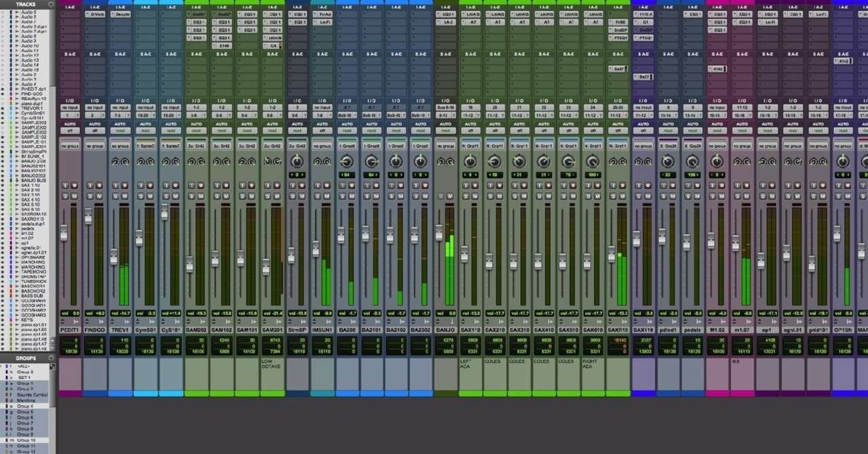Image resolution: width=868 pixels, height=454 pixels.
Task: Solo the SAX210 track
Action: click(x=490, y=197)
